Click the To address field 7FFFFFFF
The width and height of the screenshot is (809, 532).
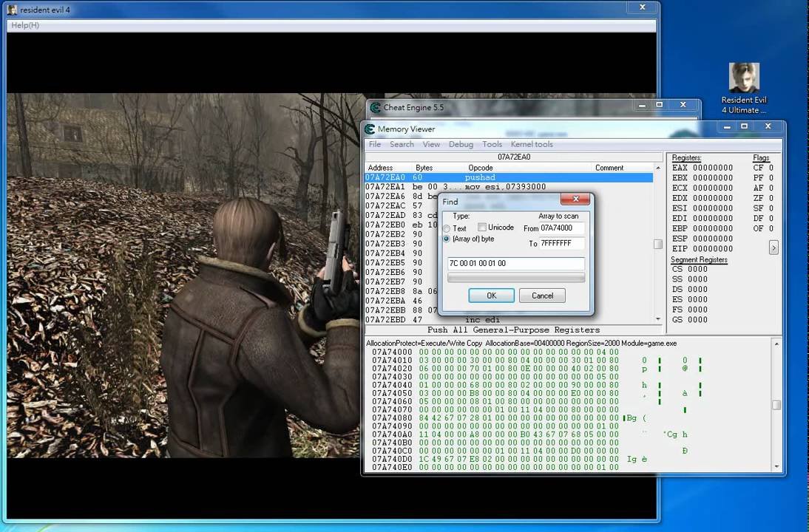tap(562, 243)
